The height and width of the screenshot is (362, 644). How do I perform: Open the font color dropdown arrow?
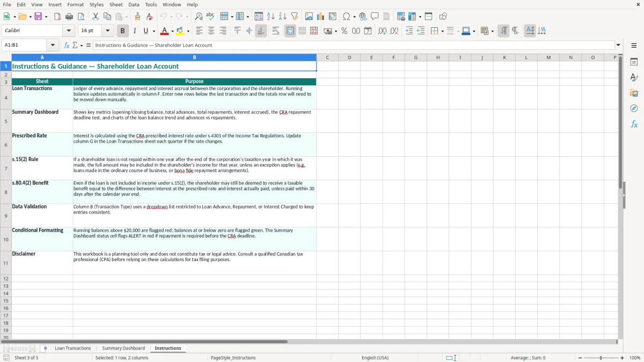[172, 31]
